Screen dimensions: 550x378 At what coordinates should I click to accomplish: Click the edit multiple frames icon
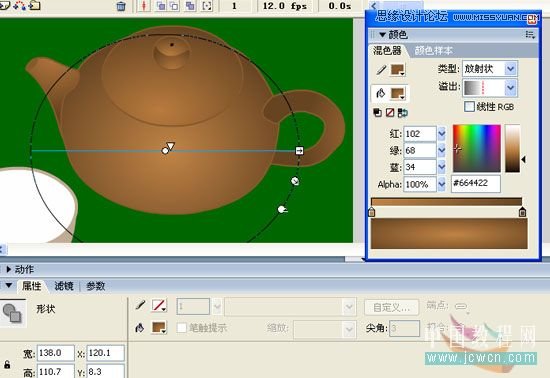(x=190, y=6)
